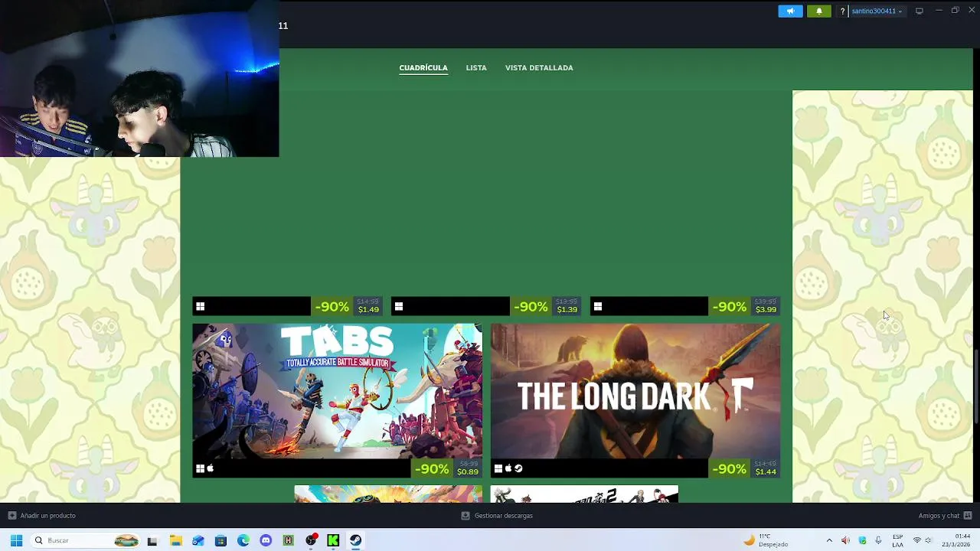Image resolution: width=980 pixels, height=551 pixels.
Task: Switch to the VISTA DETALLADA tab
Action: tap(539, 67)
